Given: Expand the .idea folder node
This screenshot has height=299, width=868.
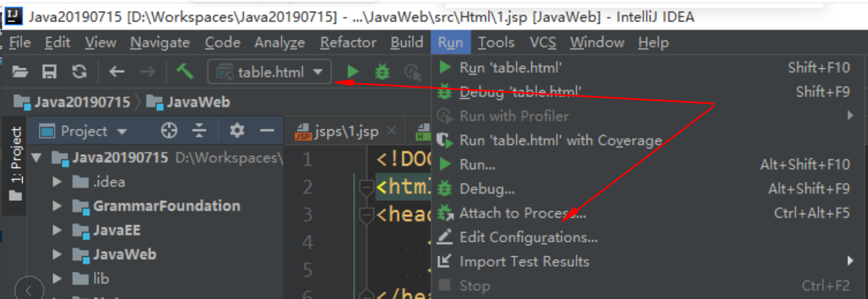Looking at the screenshot, I should [x=57, y=182].
